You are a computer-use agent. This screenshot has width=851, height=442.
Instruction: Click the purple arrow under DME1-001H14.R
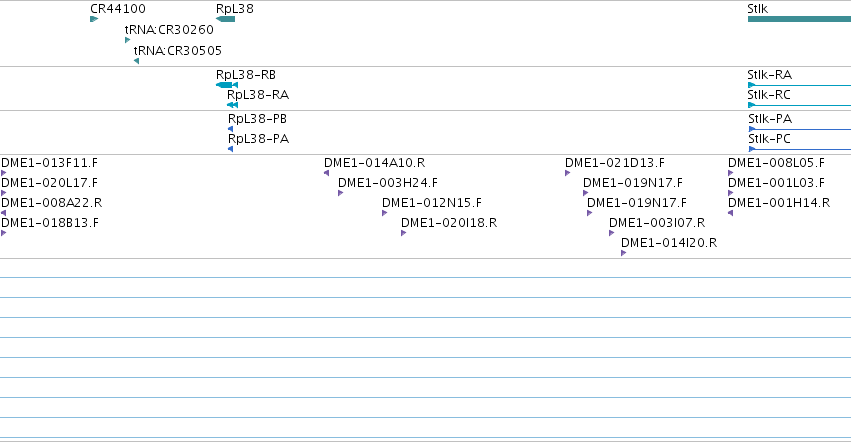[731, 213]
